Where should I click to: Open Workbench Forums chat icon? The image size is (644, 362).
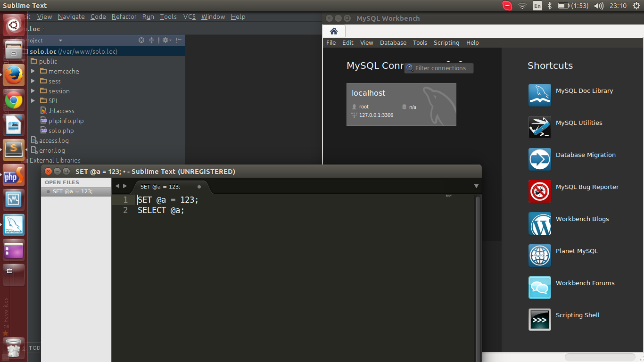(540, 288)
